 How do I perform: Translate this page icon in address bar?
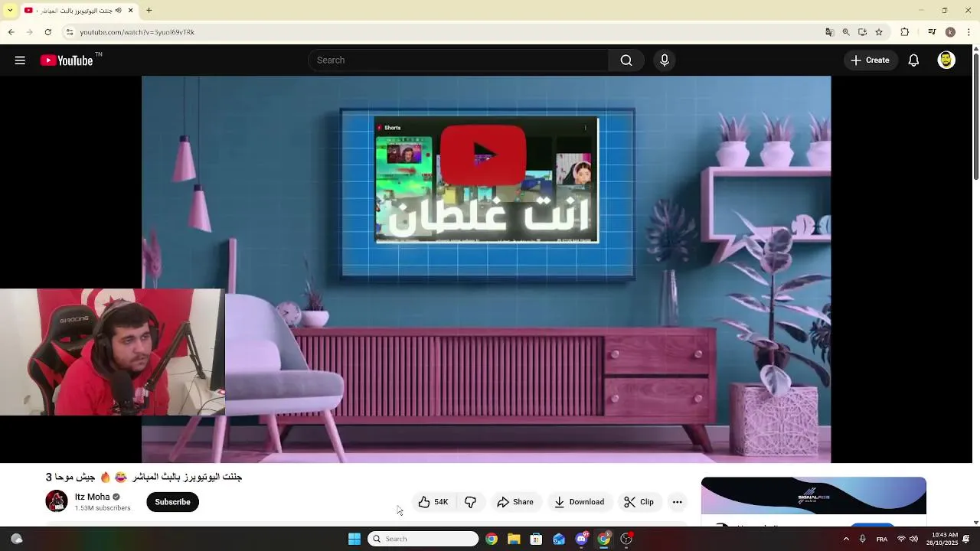829,32
